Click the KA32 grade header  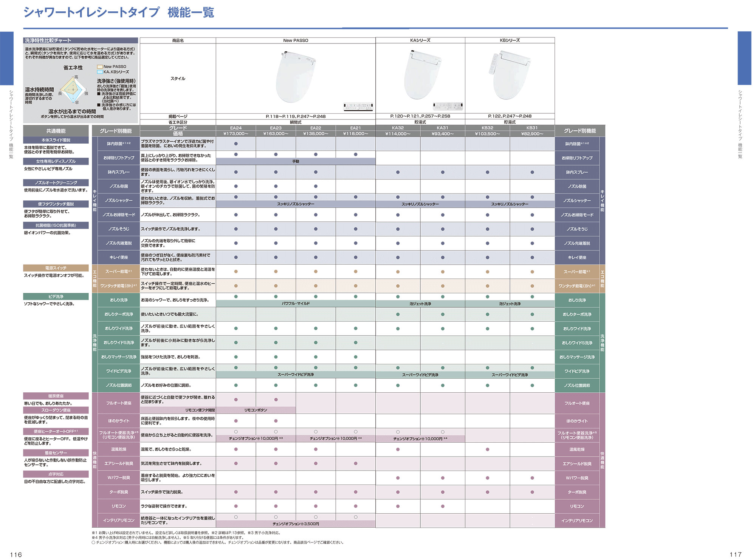[x=398, y=128]
